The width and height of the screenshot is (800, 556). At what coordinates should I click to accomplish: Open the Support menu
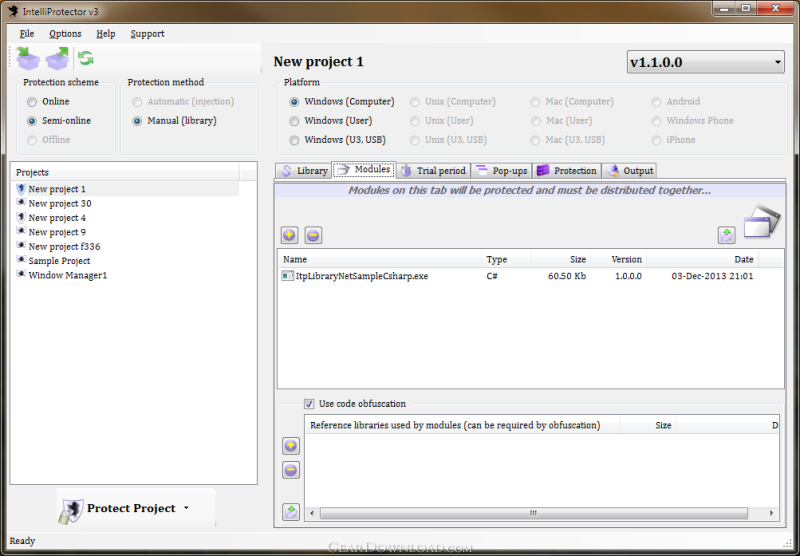tap(147, 34)
